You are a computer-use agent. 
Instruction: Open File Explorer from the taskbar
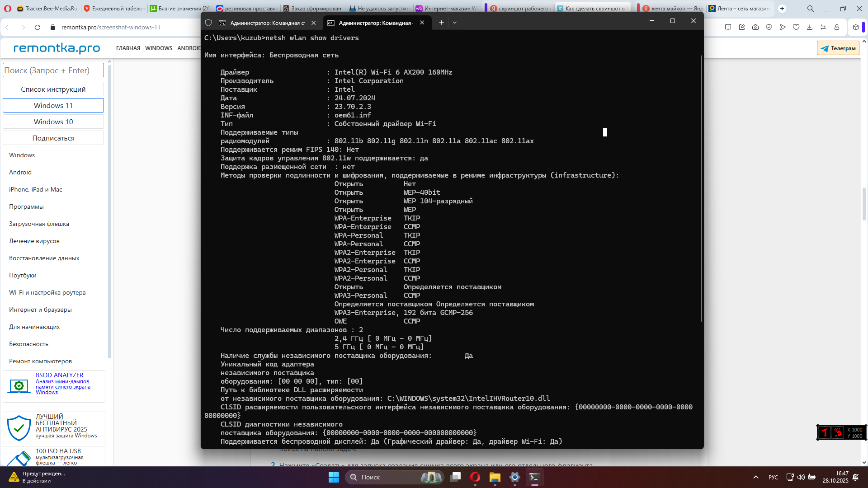pos(495,477)
